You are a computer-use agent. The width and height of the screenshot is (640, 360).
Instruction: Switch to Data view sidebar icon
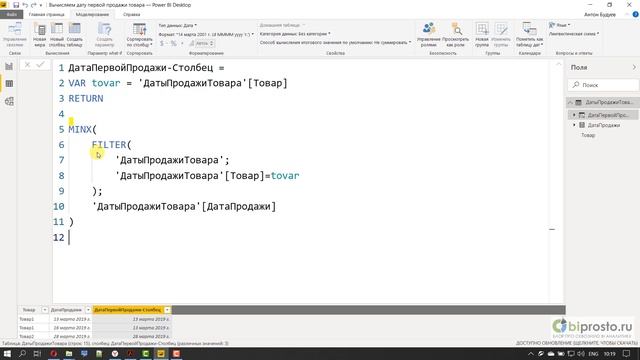[x=9, y=84]
